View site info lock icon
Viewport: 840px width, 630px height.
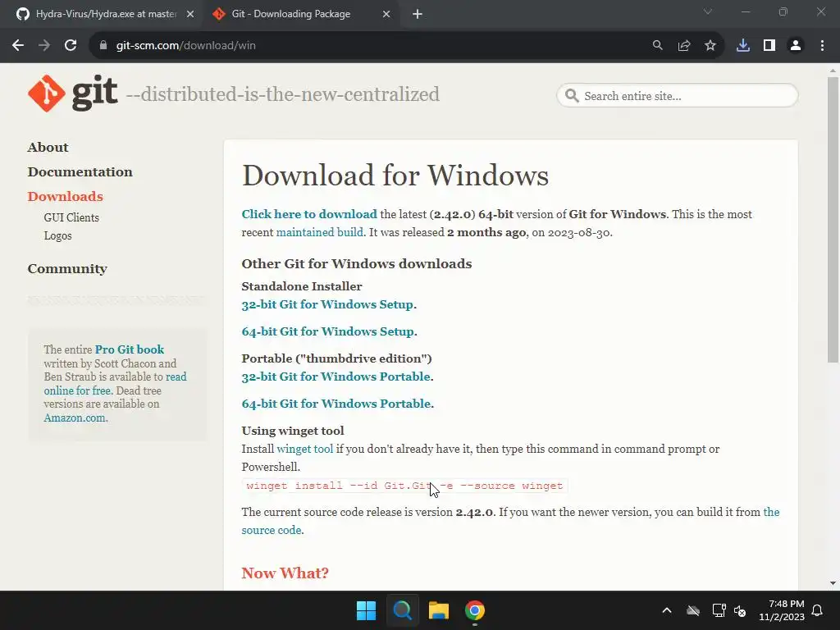coord(103,46)
